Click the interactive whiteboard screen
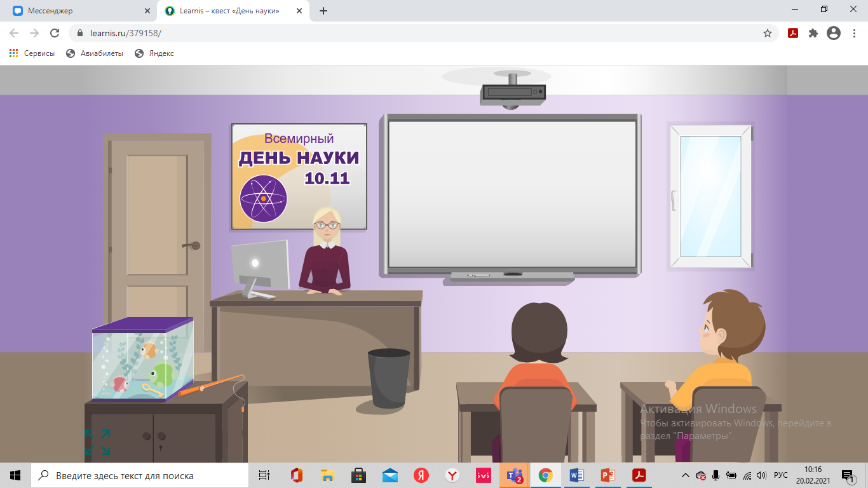This screenshot has height=488, width=868. click(512, 194)
